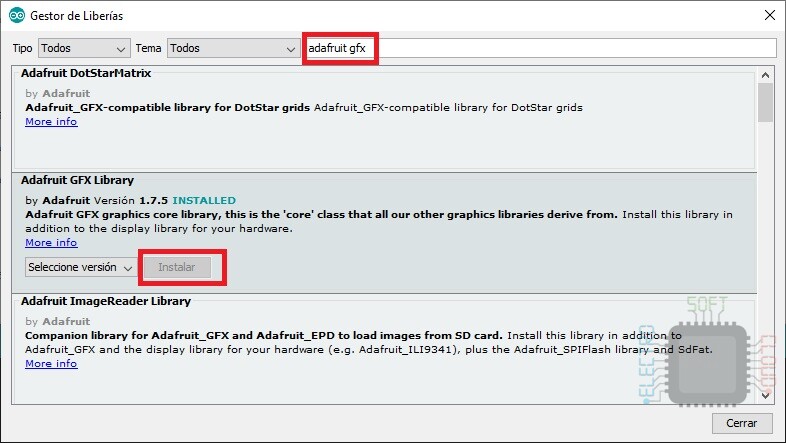Click the Tipo label
Viewport: 786px width, 443px height.
pyautogui.click(x=22, y=48)
